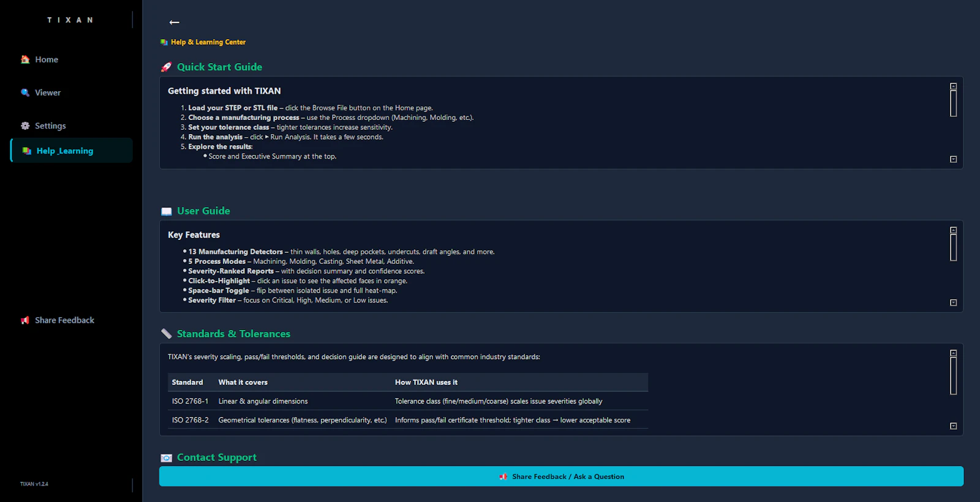Click the Severity Filter bullet
This screenshot has height=502, width=980.
(288, 300)
